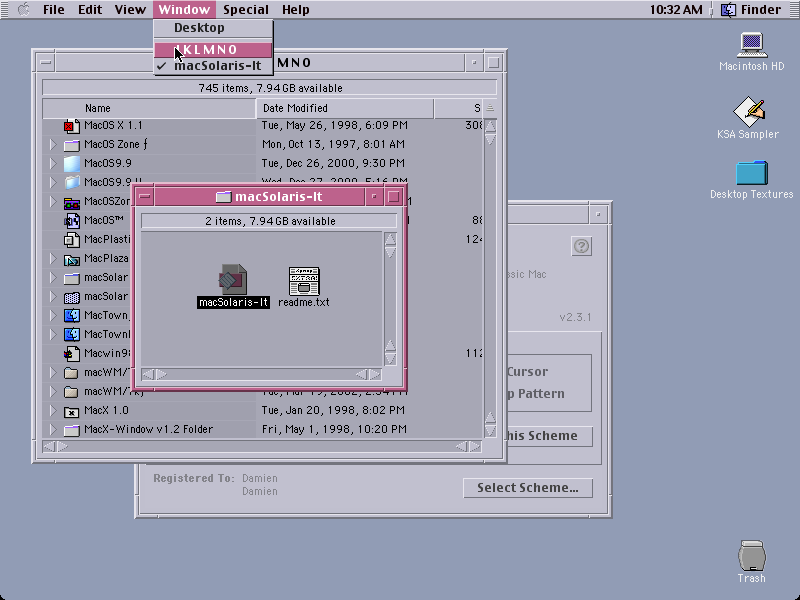Select the KSA Sampler desktop icon
This screenshot has width=800, height=600.
pyautogui.click(x=748, y=111)
